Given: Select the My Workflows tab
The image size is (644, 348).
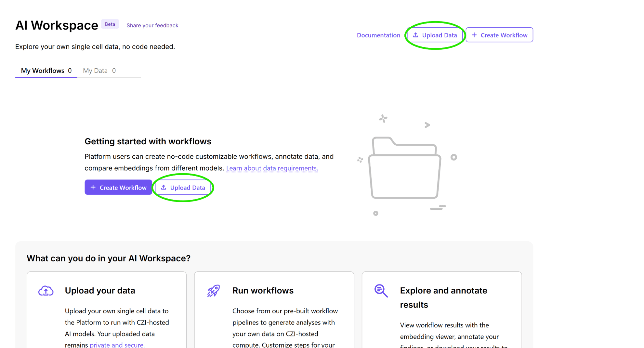Looking at the screenshot, I should [46, 71].
